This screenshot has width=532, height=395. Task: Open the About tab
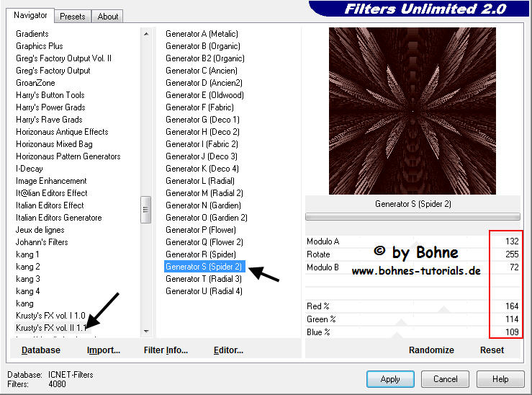coord(108,16)
